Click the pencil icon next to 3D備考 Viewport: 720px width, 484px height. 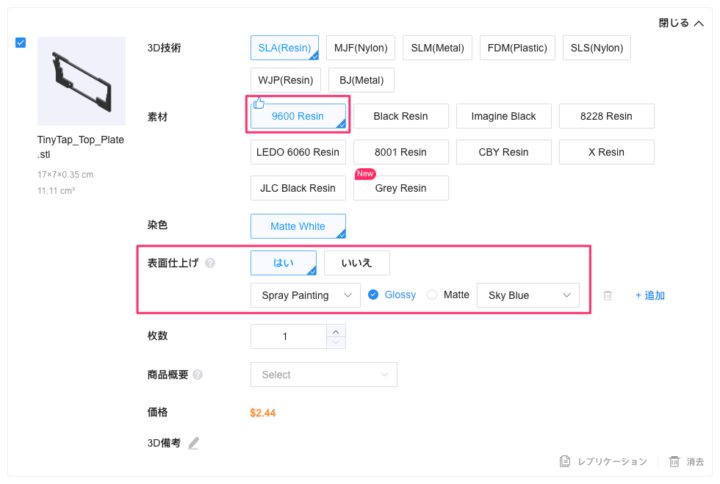click(194, 443)
